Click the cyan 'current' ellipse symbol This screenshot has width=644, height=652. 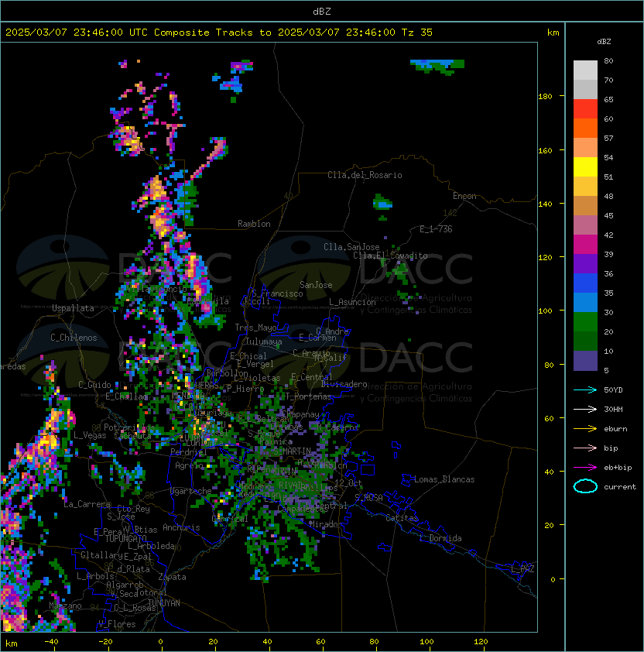[585, 486]
